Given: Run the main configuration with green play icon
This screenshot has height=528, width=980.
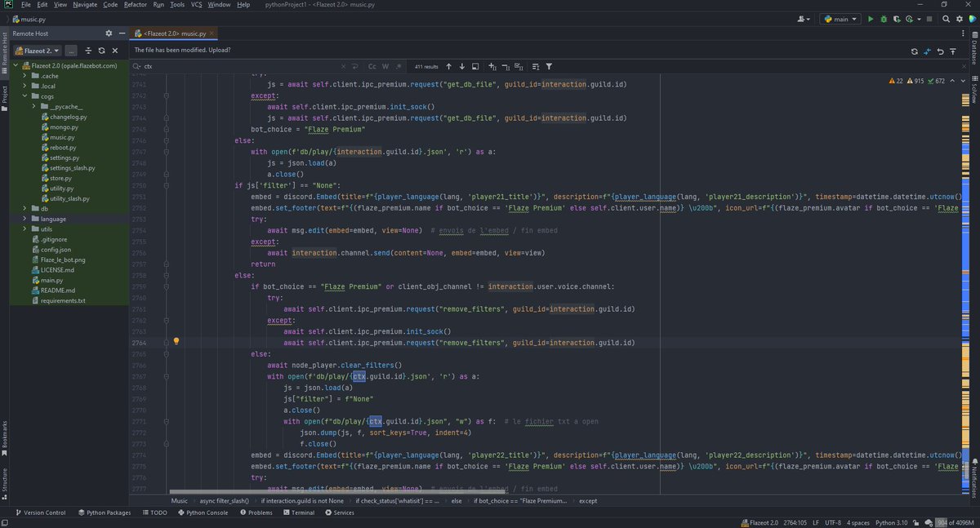Looking at the screenshot, I should click(870, 19).
